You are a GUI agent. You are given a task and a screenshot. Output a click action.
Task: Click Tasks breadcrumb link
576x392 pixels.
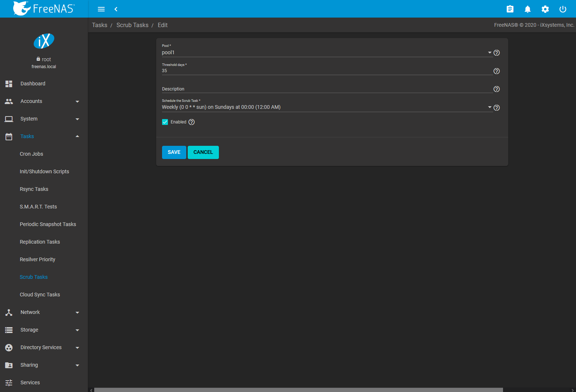100,25
